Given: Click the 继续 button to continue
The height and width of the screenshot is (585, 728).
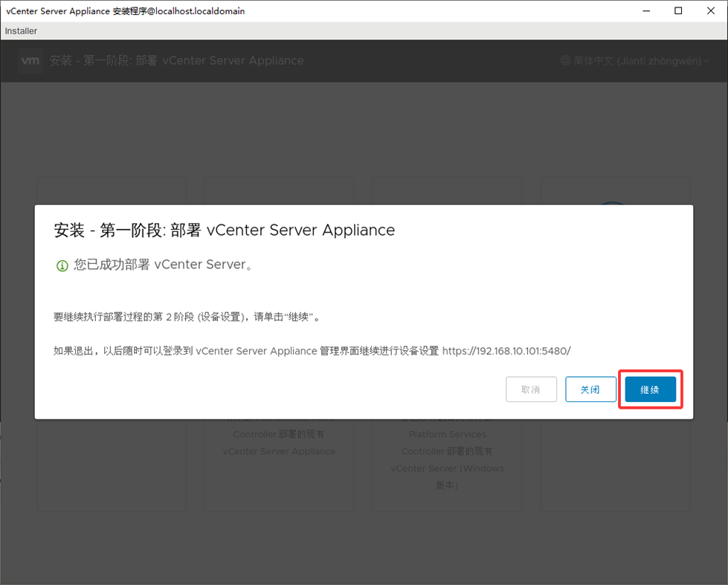Looking at the screenshot, I should (x=650, y=390).
